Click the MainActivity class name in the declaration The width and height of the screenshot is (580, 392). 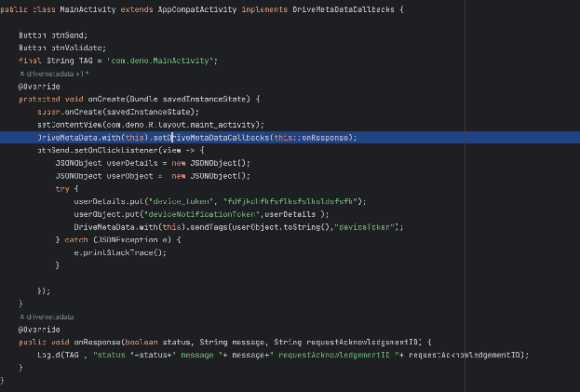(88, 9)
